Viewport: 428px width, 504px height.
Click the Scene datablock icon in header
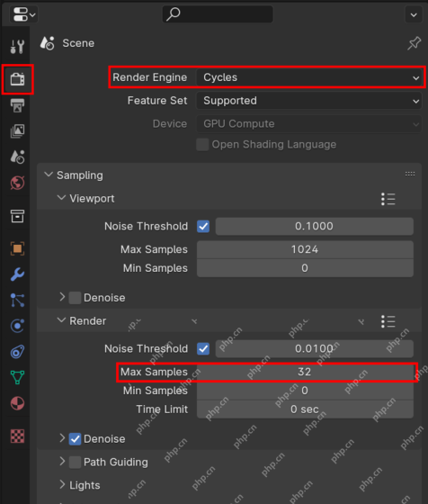(x=48, y=43)
